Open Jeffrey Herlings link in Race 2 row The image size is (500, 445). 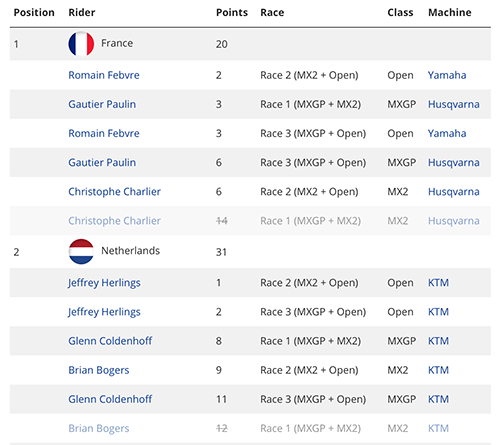tap(104, 283)
